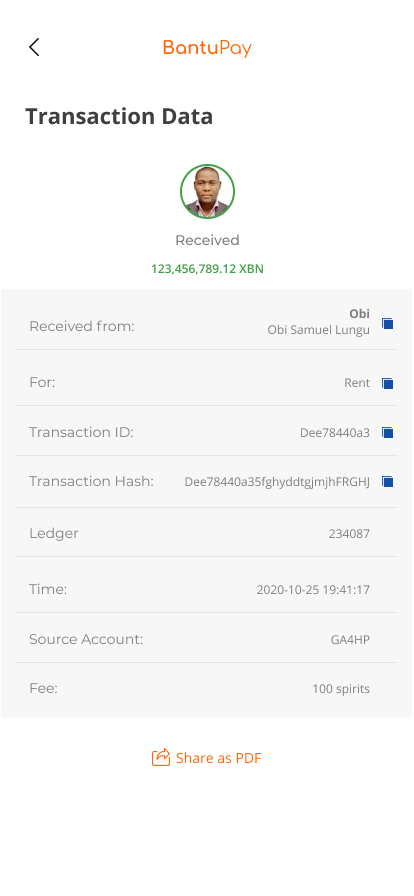
Task: Tap the GA4HP source account
Action: click(350, 639)
